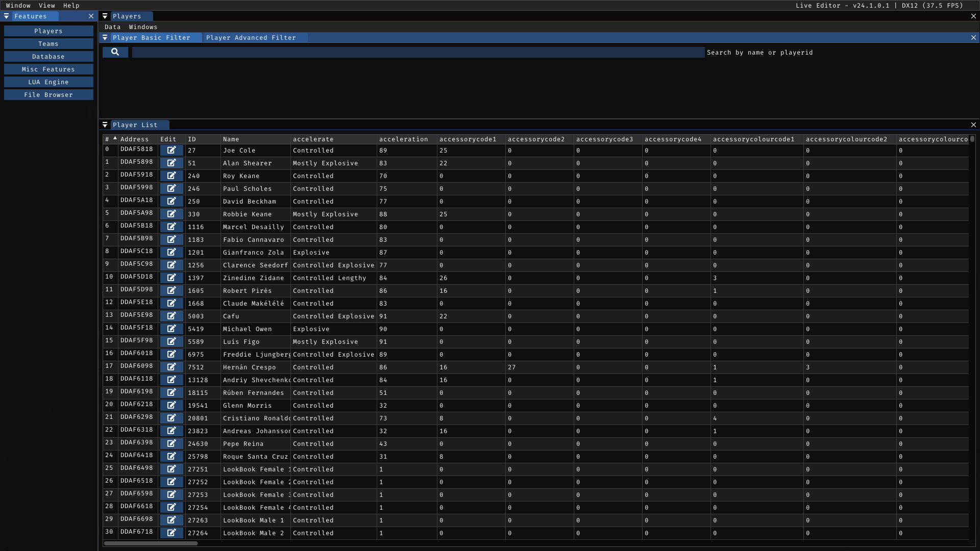Launch the LUA Engine
This screenshot has width=980, height=551.
[x=48, y=82]
